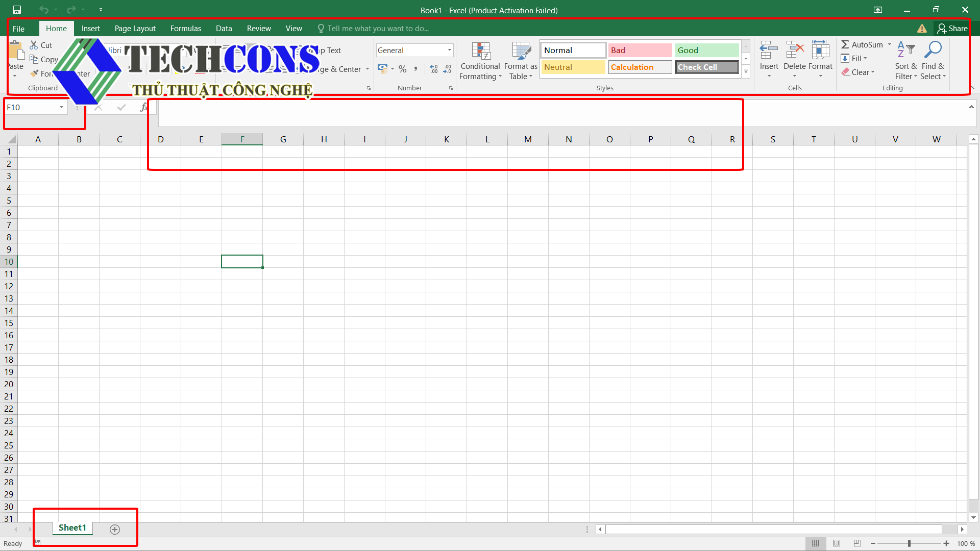
Task: Click the 100 % zoom level text
Action: click(x=966, y=544)
